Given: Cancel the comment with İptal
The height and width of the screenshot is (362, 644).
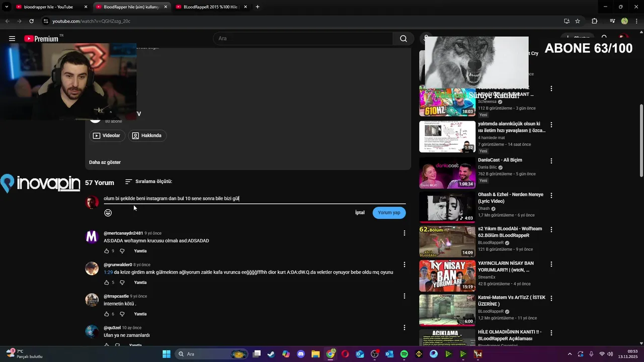Looking at the screenshot, I should [x=360, y=213].
